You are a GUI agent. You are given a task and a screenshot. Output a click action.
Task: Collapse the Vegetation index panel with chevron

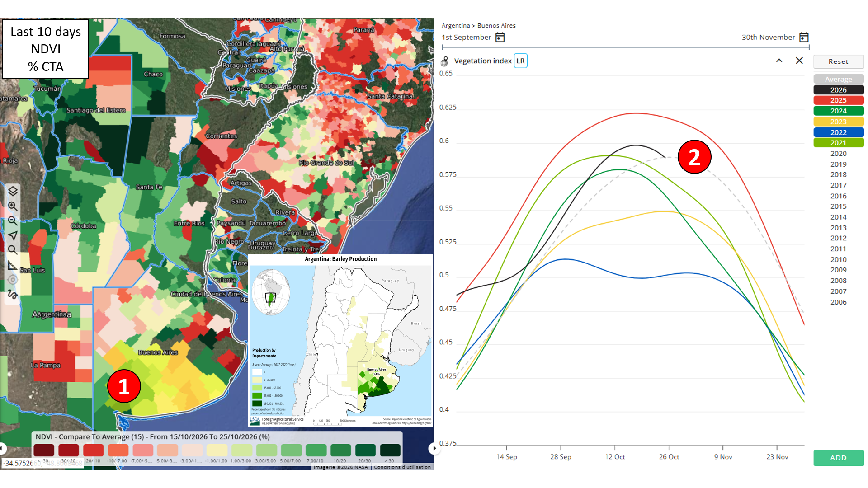click(x=779, y=61)
